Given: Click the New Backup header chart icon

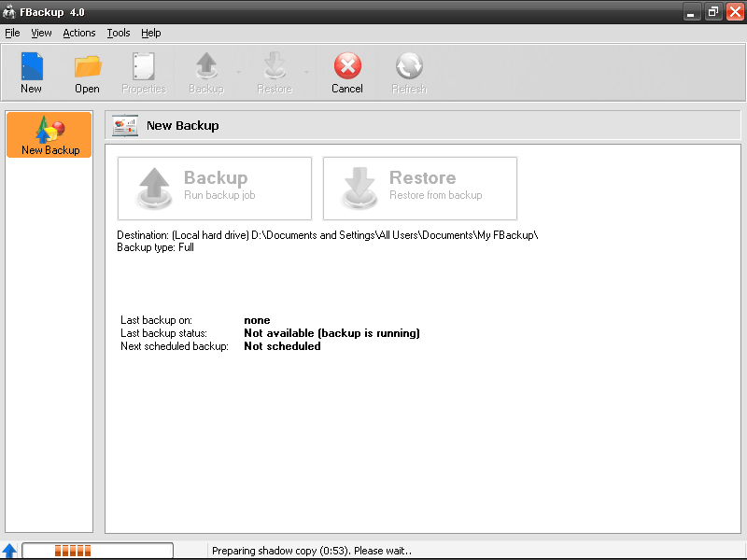Looking at the screenshot, I should tap(125, 126).
